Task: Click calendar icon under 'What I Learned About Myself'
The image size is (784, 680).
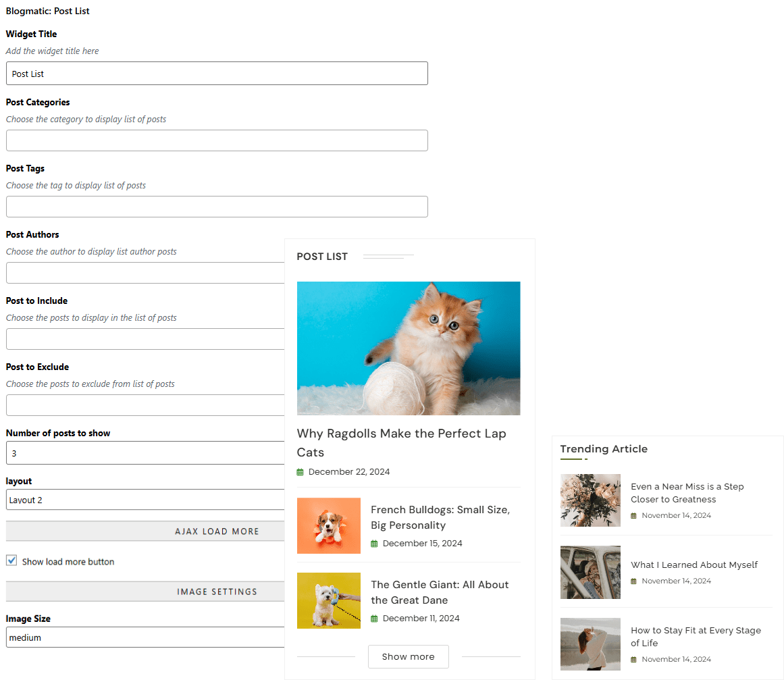Action: coord(633,581)
